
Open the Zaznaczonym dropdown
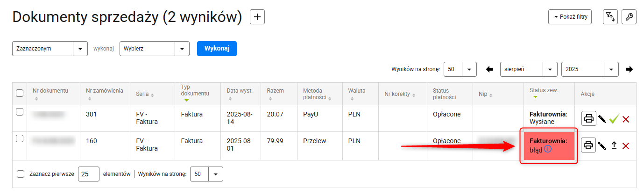pos(50,49)
